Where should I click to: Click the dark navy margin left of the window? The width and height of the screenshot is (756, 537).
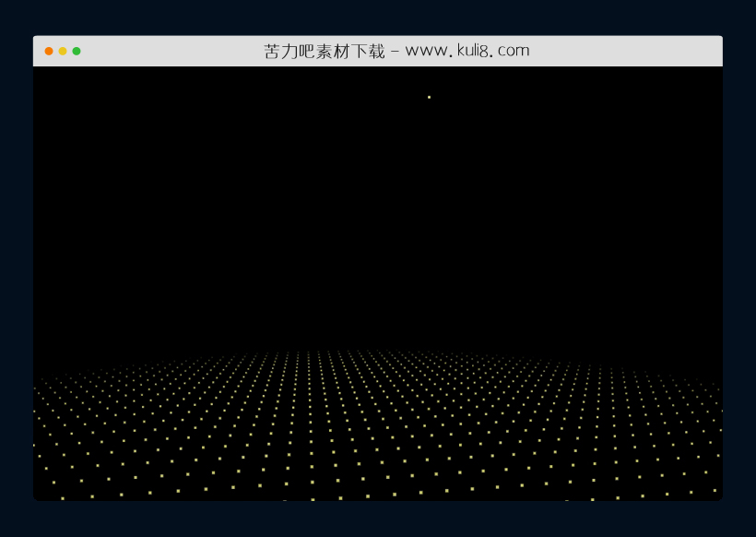pyautogui.click(x=16, y=277)
